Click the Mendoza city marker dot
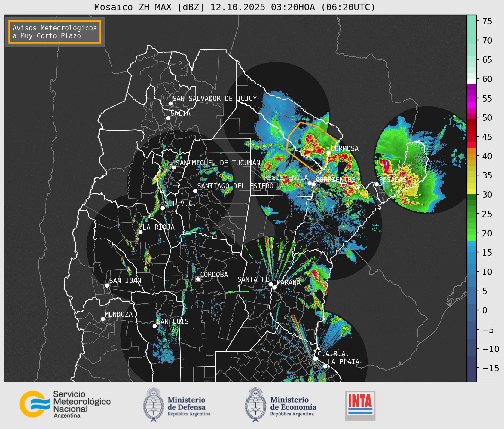 click(x=103, y=319)
